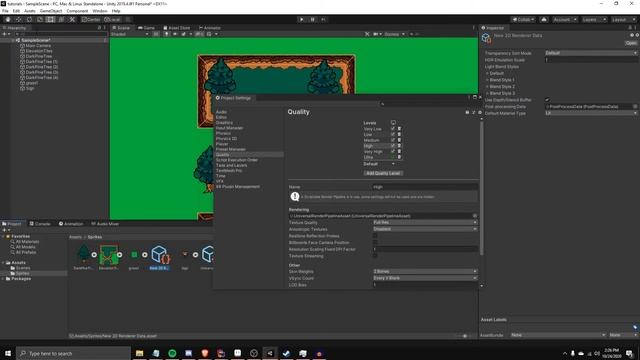Select the Rect tool in Unity toolbar
Screen dimensions: 640x360
[50, 19]
